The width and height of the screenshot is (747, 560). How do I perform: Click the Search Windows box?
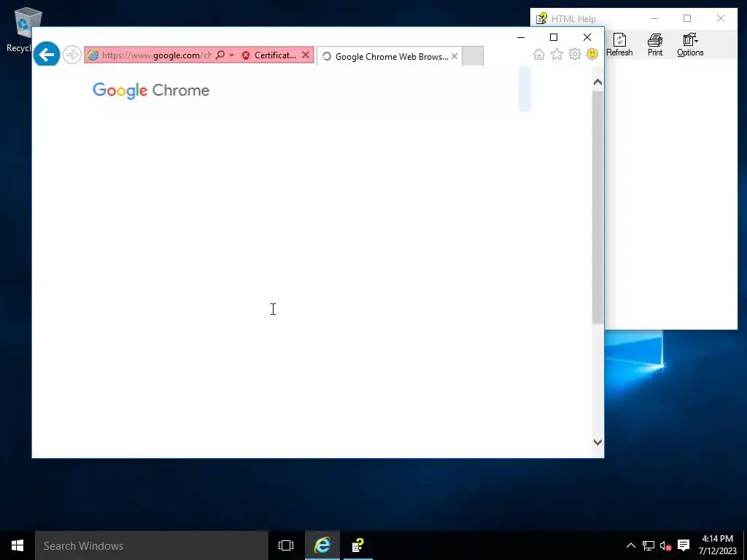click(x=152, y=545)
